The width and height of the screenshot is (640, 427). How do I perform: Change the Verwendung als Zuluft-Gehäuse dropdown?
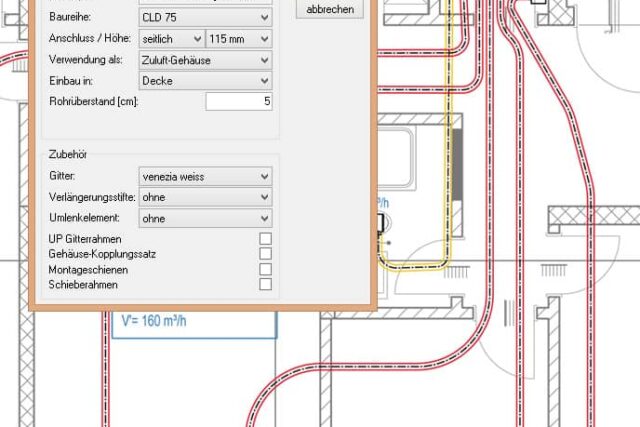(204, 60)
